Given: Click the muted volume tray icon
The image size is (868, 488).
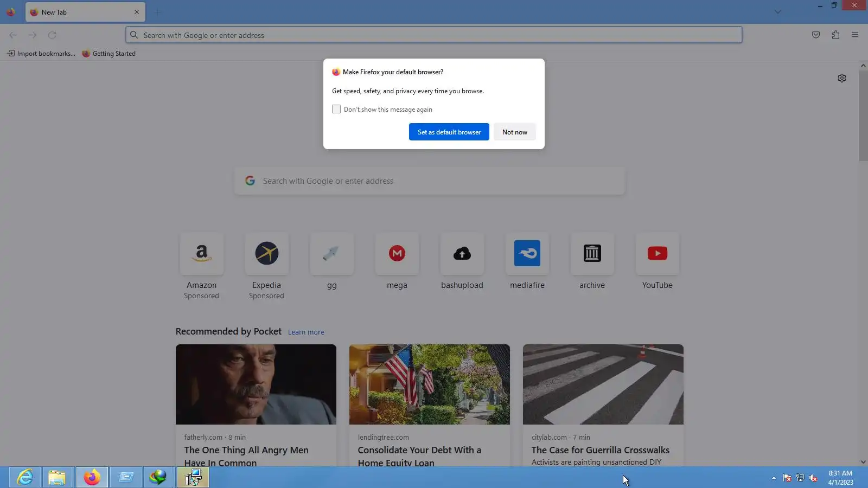Looking at the screenshot, I should point(813,478).
